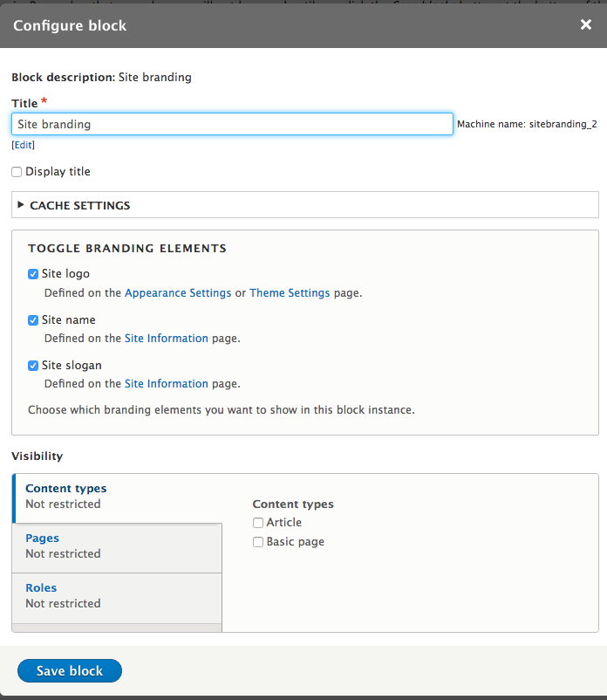Toggle off the Site slogan element

[33, 365]
